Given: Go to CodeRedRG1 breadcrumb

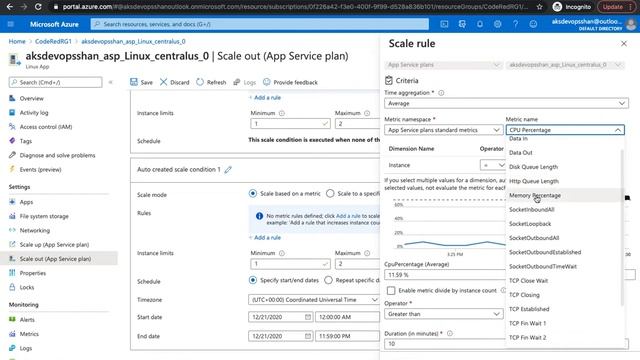Looking at the screenshot, I should (53, 41).
